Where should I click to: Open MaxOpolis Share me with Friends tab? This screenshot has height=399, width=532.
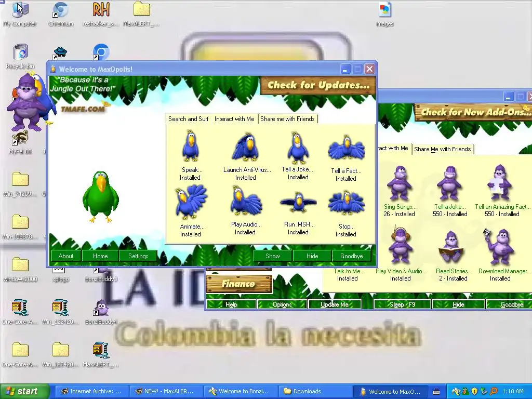pos(288,119)
